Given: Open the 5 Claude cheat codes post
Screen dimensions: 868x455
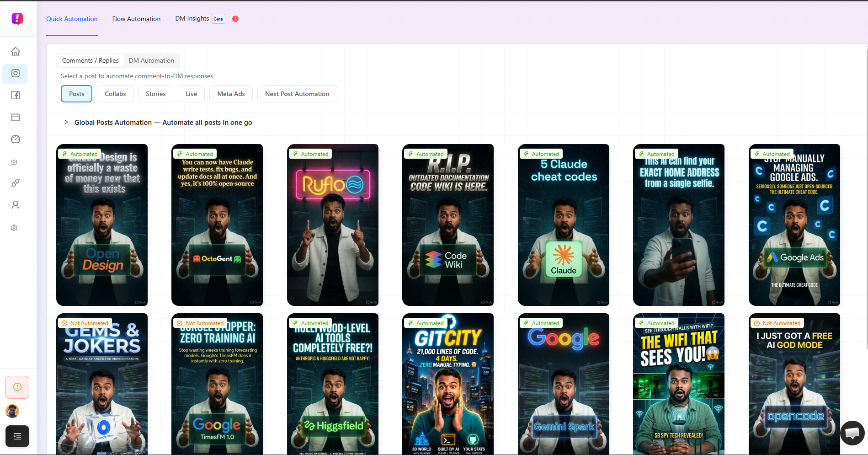Looking at the screenshot, I should pyautogui.click(x=564, y=225).
